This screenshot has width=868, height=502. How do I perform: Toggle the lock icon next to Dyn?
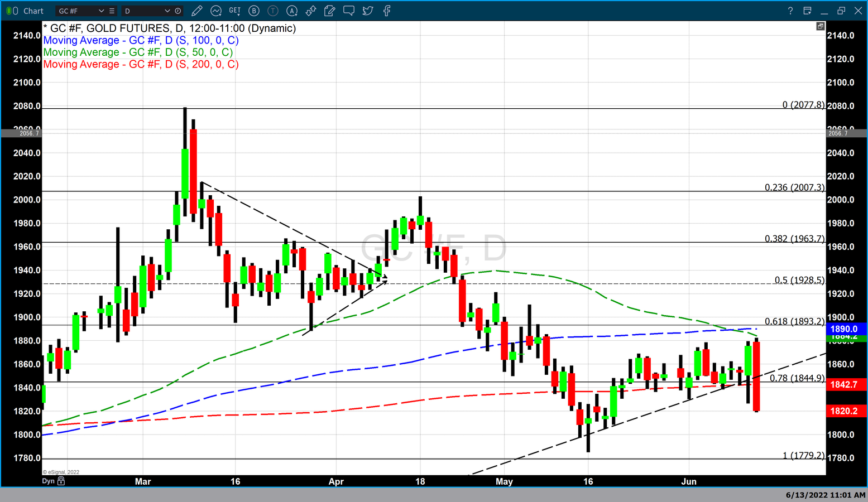(x=61, y=481)
